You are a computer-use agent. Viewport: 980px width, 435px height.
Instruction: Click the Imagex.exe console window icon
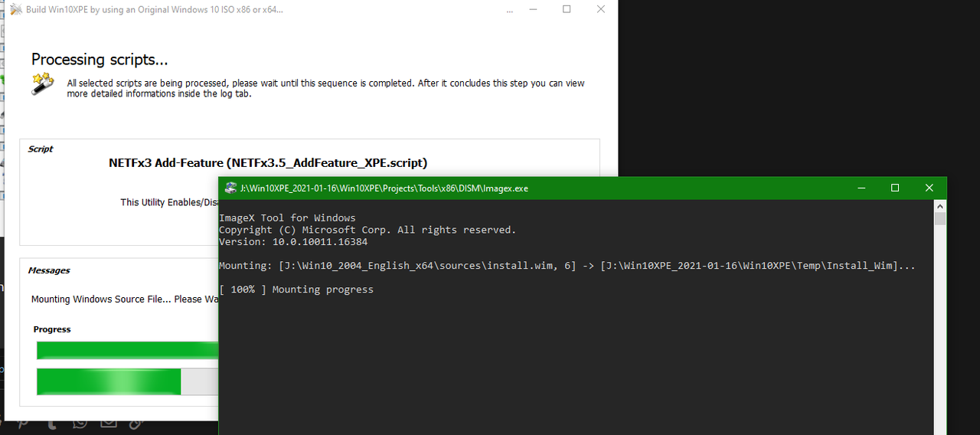pos(230,188)
